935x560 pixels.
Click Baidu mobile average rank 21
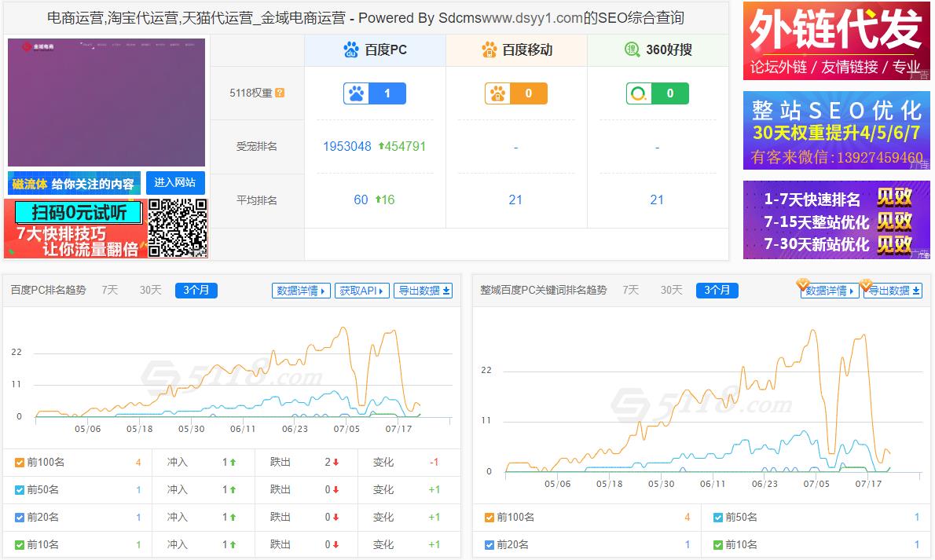click(515, 199)
